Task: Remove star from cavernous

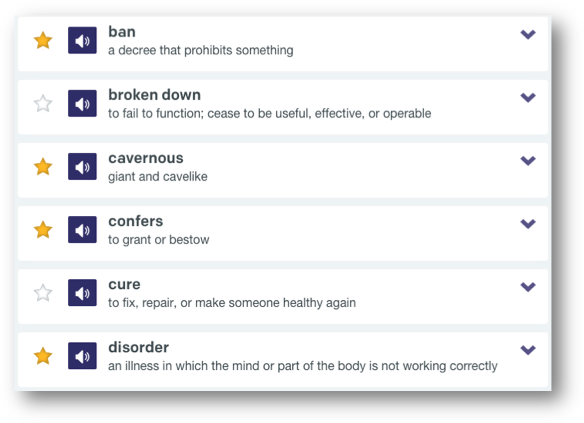Action: [x=43, y=166]
